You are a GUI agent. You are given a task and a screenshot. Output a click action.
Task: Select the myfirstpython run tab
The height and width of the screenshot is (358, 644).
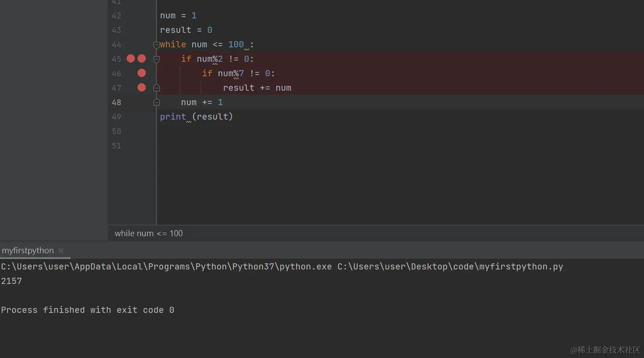28,250
